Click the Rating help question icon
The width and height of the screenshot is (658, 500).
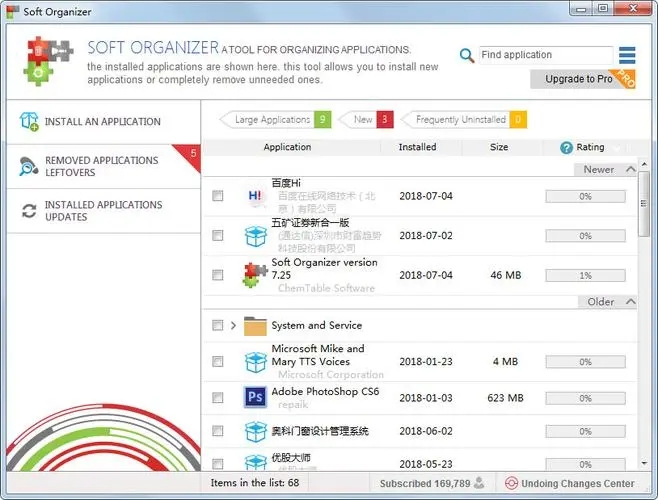coord(566,147)
